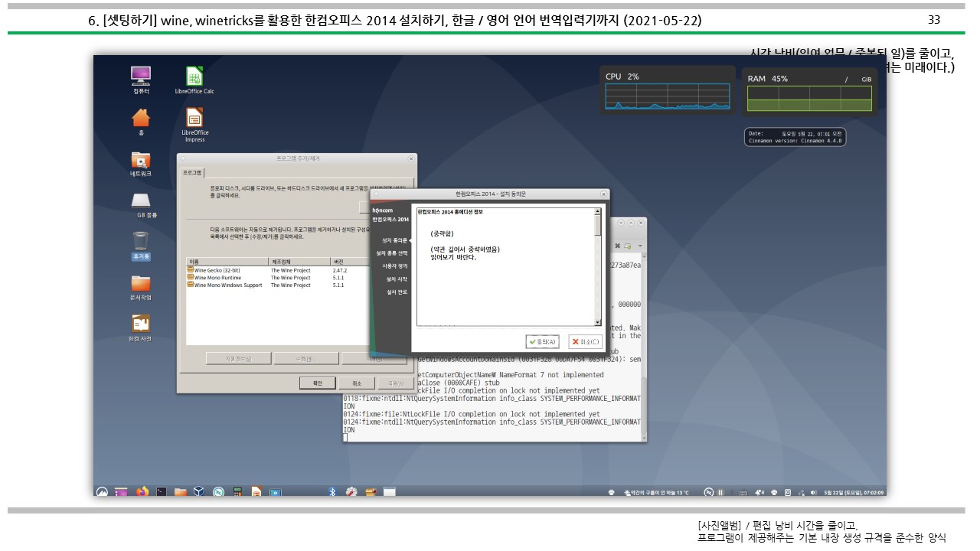
Task: Click 동의(A) to accept license
Action: [x=543, y=341]
